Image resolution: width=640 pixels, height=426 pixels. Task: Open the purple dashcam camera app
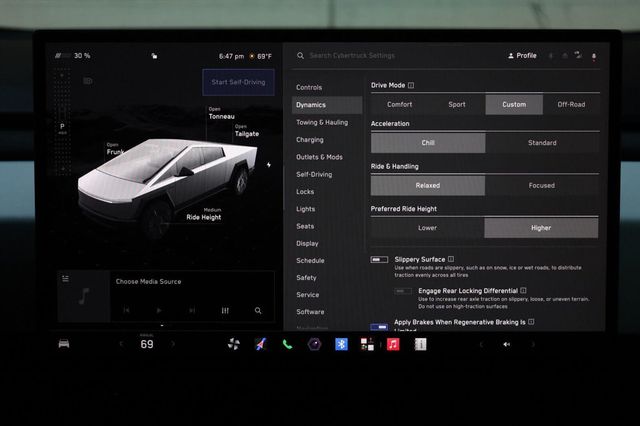coord(314,344)
